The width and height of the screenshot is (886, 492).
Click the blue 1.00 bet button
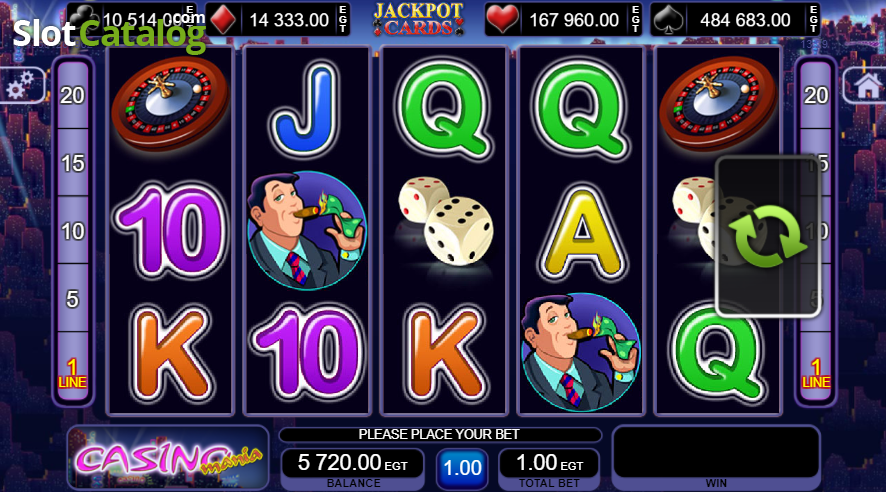point(462,468)
